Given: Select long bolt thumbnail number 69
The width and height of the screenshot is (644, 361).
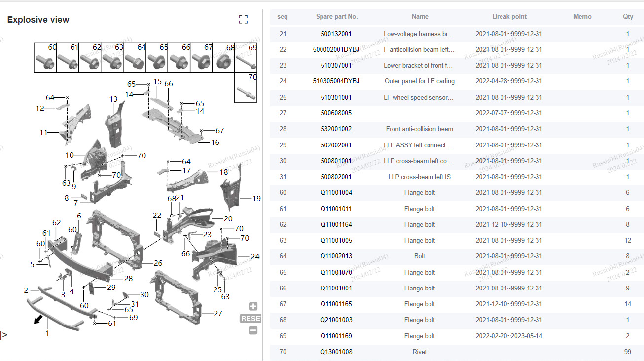Looking at the screenshot, I should pyautogui.click(x=246, y=58).
